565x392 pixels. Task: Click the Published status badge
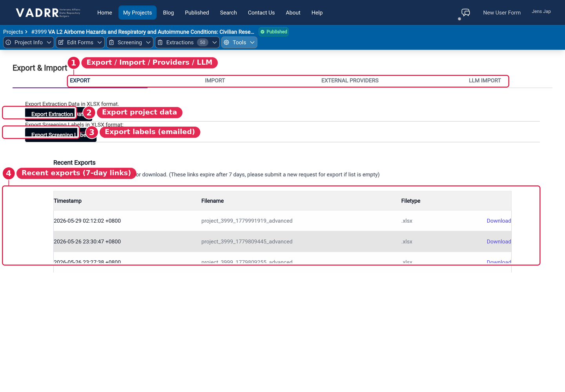274,32
